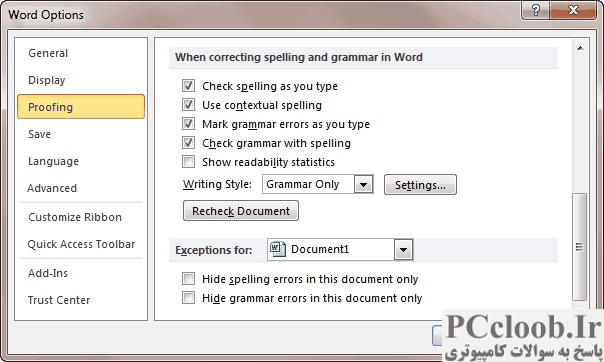Open the Writing Style dropdown arrow
This screenshot has height=362, width=604.
point(363,184)
